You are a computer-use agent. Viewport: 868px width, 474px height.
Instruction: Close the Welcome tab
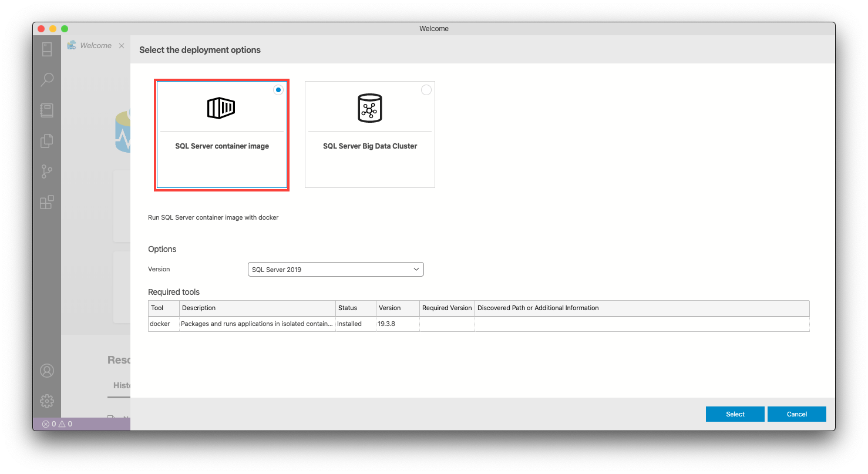122,46
